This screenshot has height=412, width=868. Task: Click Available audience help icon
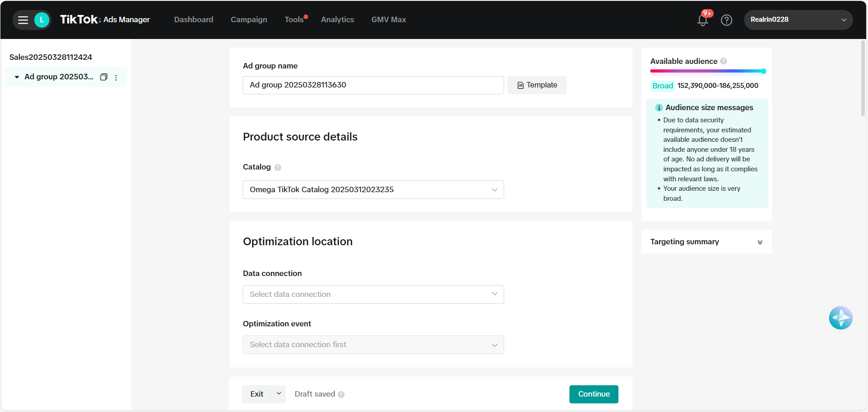click(x=724, y=61)
